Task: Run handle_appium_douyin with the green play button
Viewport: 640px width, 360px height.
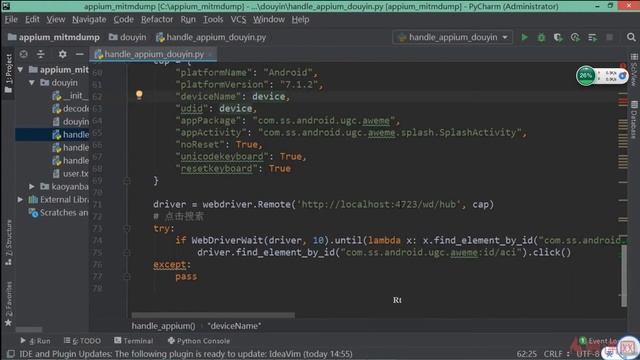Action: pos(524,37)
